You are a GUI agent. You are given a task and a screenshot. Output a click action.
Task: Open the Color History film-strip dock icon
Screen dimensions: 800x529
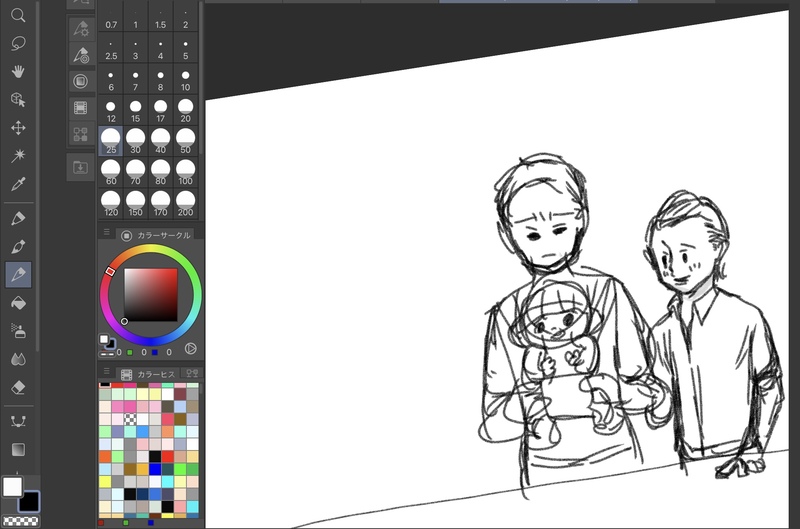click(x=81, y=108)
